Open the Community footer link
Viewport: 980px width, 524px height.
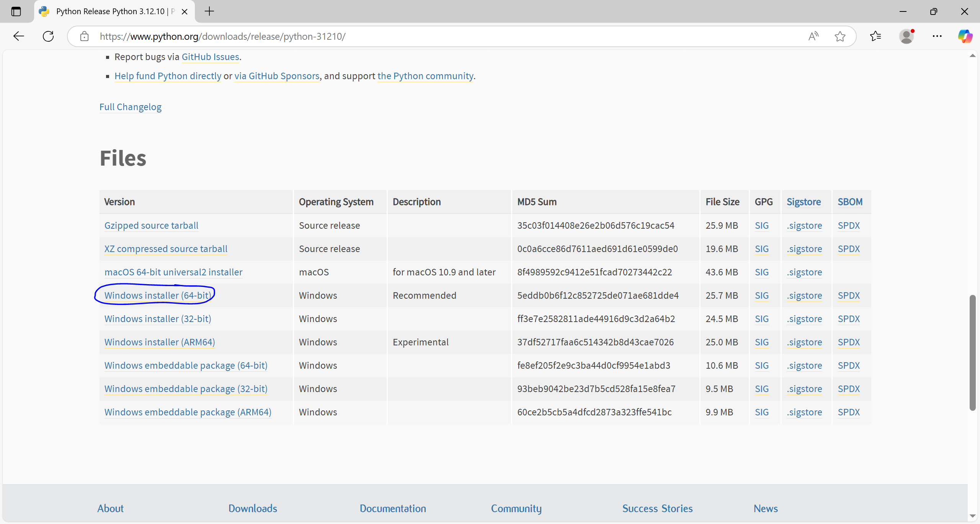(x=516, y=509)
